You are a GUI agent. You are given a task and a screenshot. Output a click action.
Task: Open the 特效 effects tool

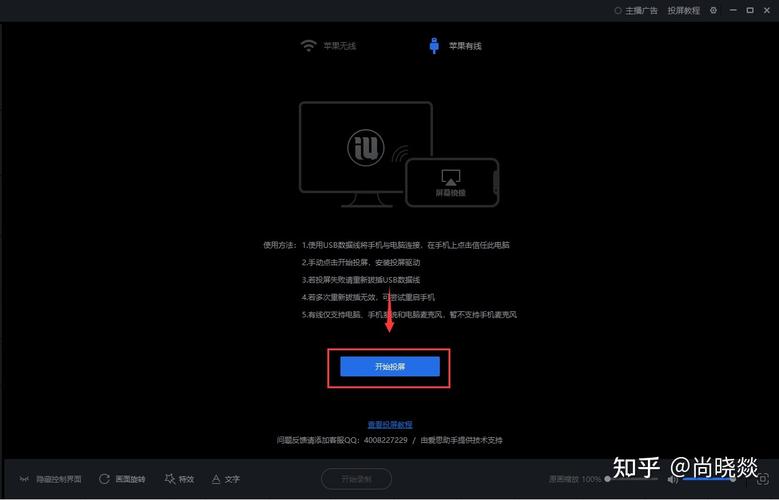179,479
